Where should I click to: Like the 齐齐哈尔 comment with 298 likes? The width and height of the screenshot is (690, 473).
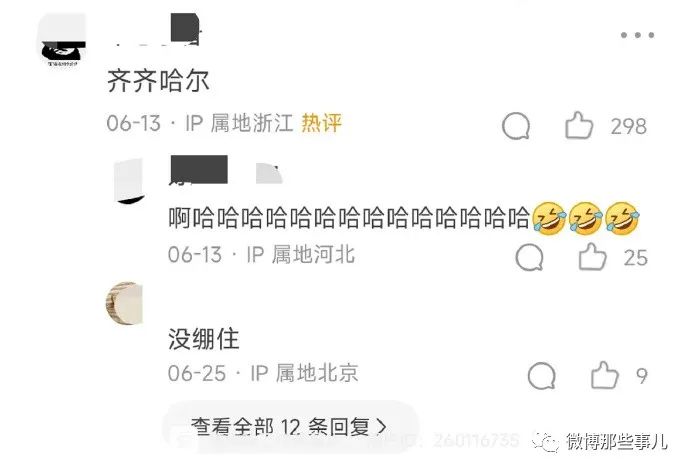click(579, 125)
